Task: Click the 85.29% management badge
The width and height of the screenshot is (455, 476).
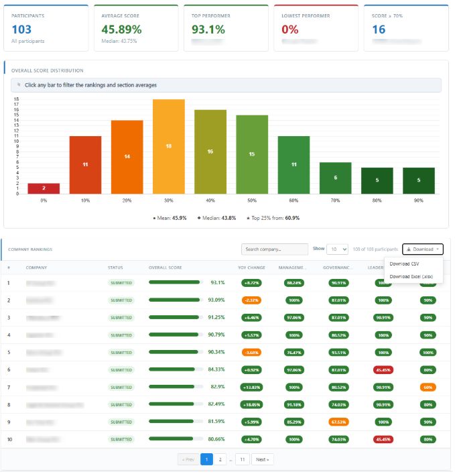Action: coord(294,422)
